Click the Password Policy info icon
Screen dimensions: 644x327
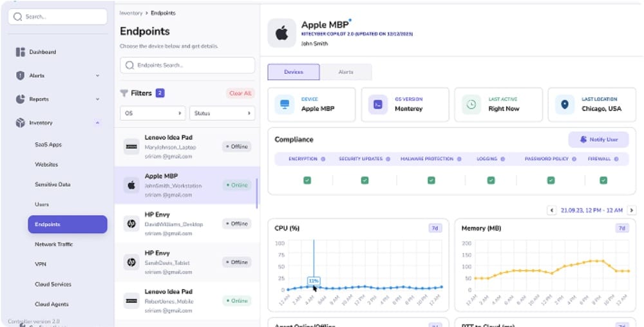(574, 159)
